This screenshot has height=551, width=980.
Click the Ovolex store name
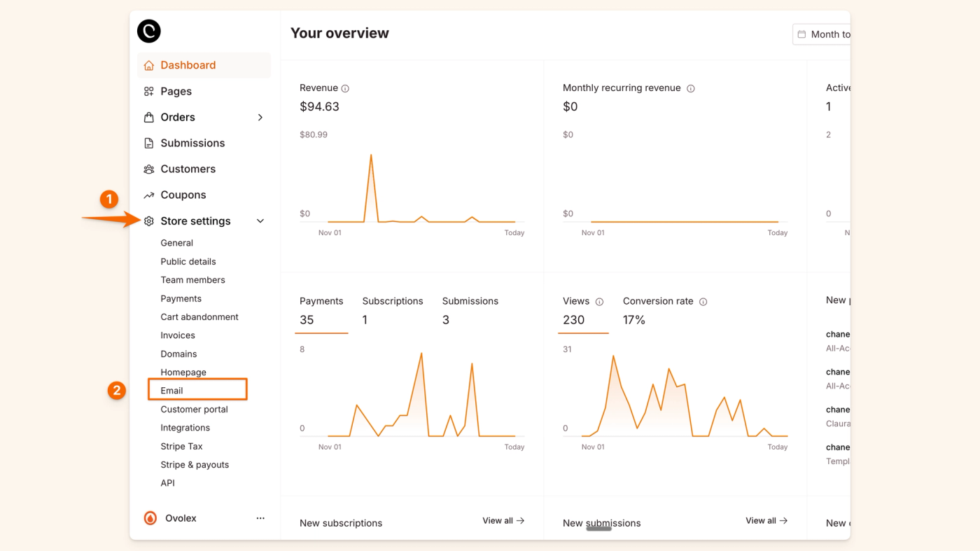(181, 518)
